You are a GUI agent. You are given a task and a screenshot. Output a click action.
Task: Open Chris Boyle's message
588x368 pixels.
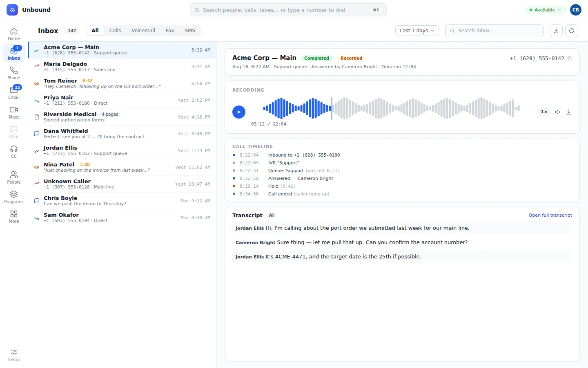[122, 201]
